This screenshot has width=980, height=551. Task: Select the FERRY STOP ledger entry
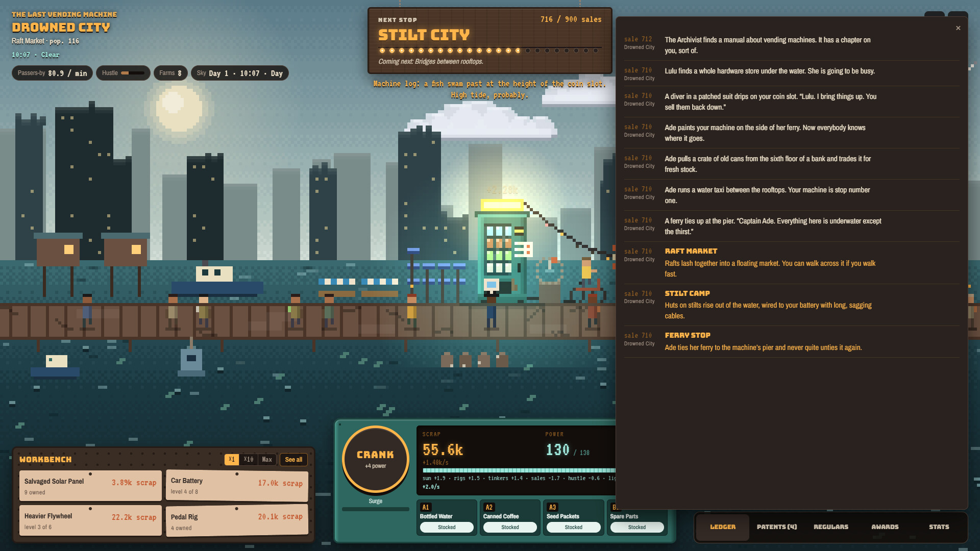[x=791, y=341]
